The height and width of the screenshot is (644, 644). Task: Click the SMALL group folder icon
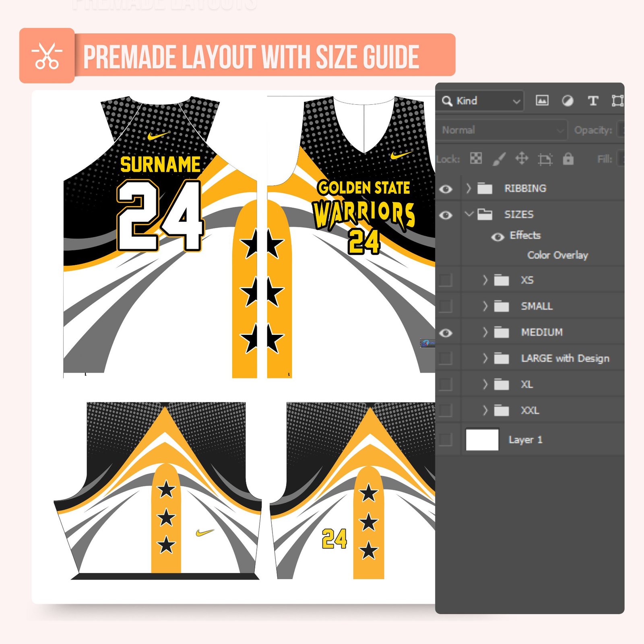click(502, 306)
